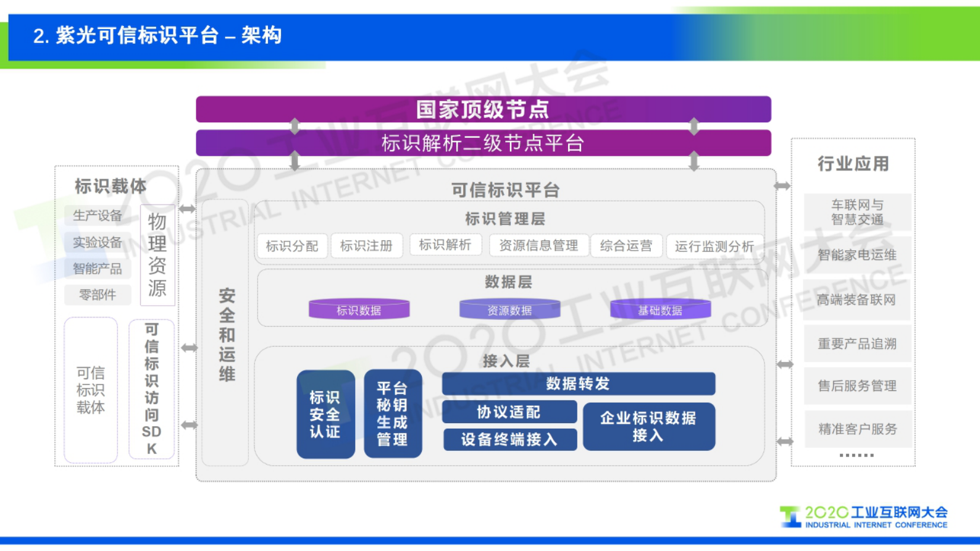Click the 可信标识平台 heading

click(x=505, y=190)
